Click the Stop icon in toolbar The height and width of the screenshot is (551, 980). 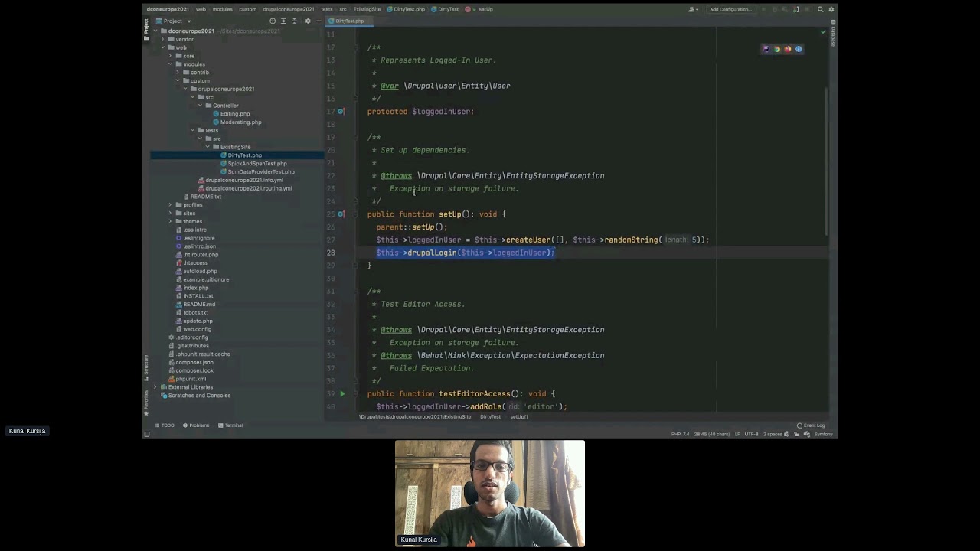click(807, 9)
